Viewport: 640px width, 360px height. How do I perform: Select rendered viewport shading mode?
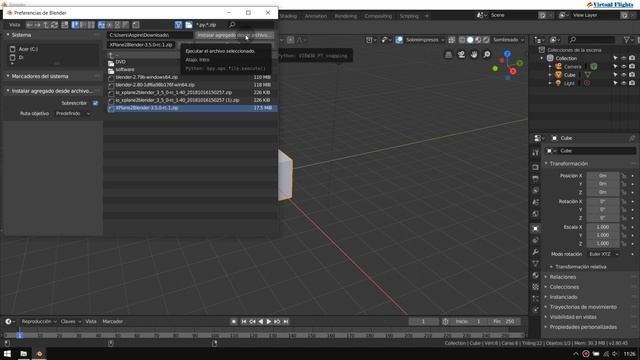(x=486, y=40)
